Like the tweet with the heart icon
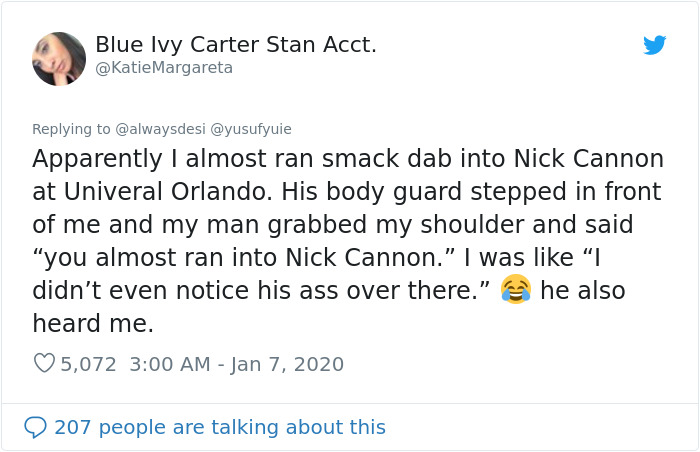 pos(44,364)
